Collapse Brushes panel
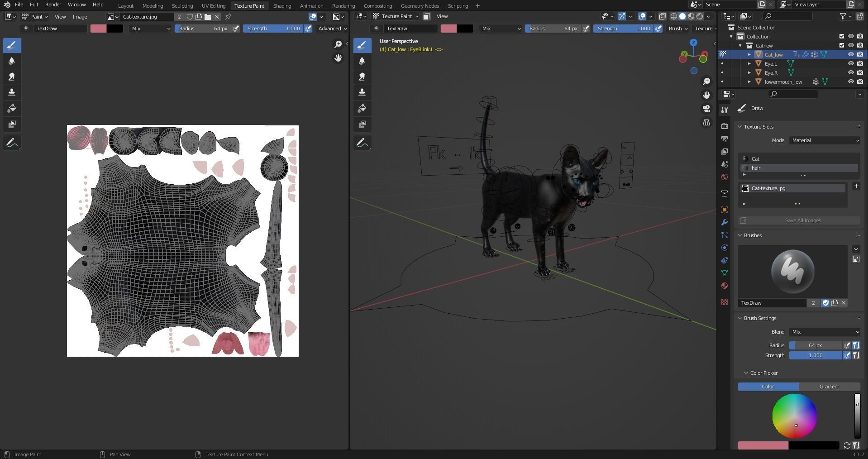 [740, 235]
